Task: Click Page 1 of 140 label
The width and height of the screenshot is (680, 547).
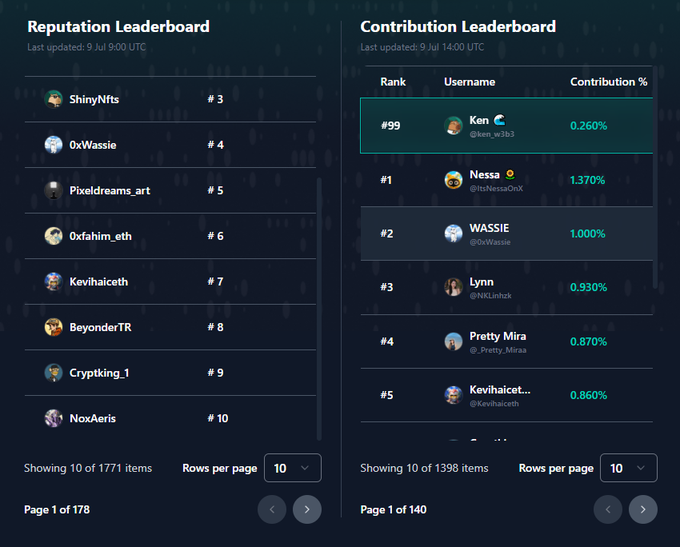Action: [x=393, y=509]
